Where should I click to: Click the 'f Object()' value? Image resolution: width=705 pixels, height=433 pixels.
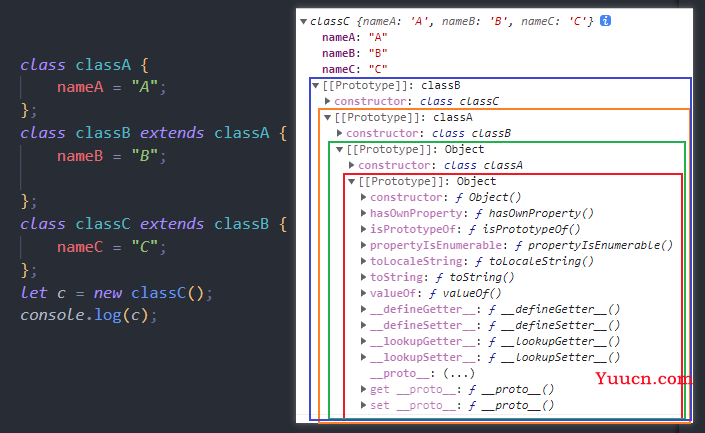click(488, 197)
